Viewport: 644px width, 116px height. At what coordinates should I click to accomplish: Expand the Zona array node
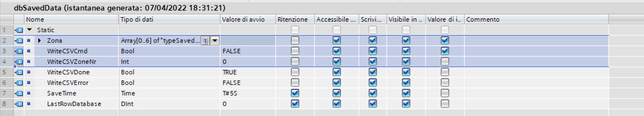(39, 41)
